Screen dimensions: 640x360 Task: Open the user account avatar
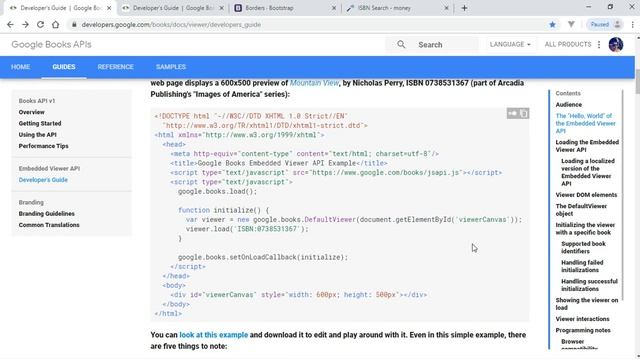616,44
